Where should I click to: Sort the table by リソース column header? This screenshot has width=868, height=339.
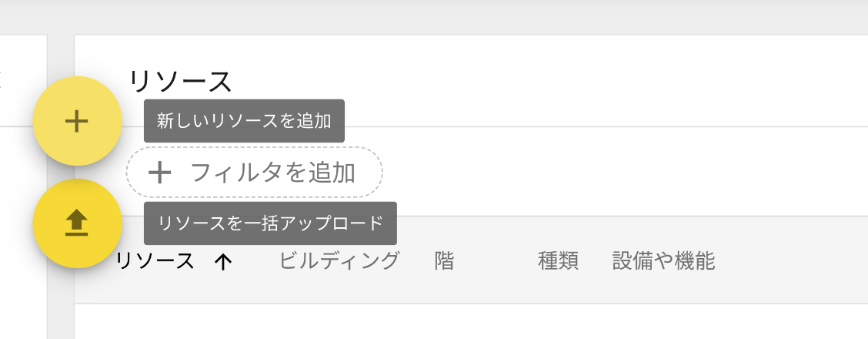156,261
